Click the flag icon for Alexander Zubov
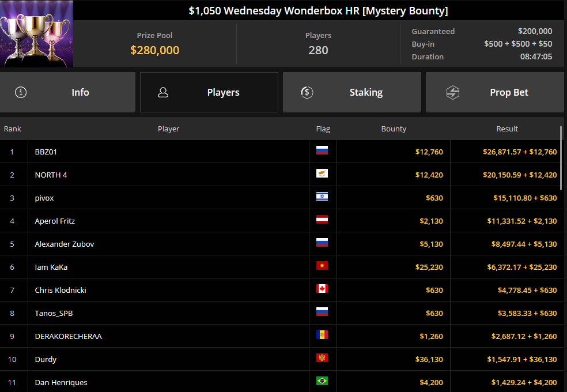The width and height of the screenshot is (567, 392). pos(322,242)
